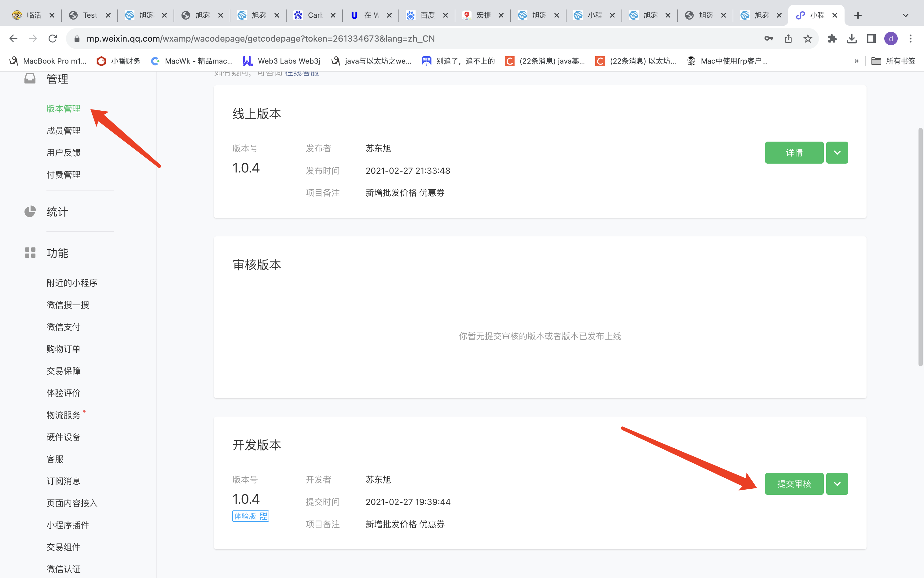The width and height of the screenshot is (924, 578).
Task: Click the page vertical scrollbar
Action: click(x=920, y=247)
